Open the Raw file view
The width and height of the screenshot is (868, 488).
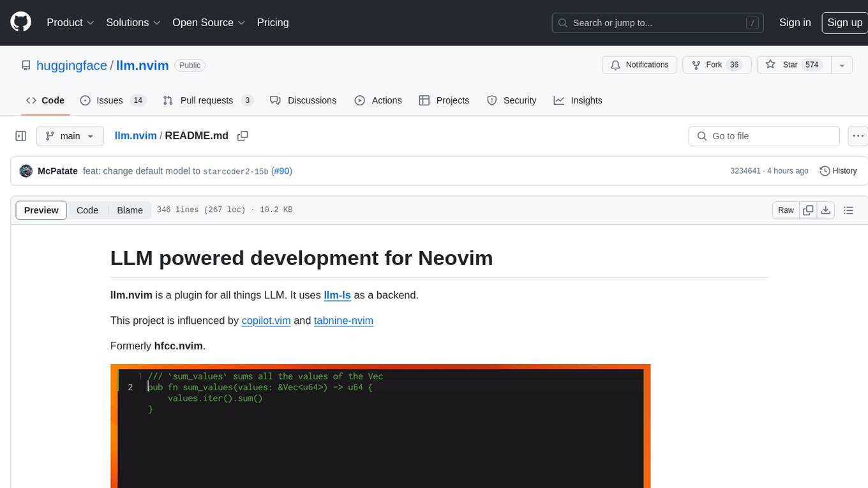(x=786, y=210)
